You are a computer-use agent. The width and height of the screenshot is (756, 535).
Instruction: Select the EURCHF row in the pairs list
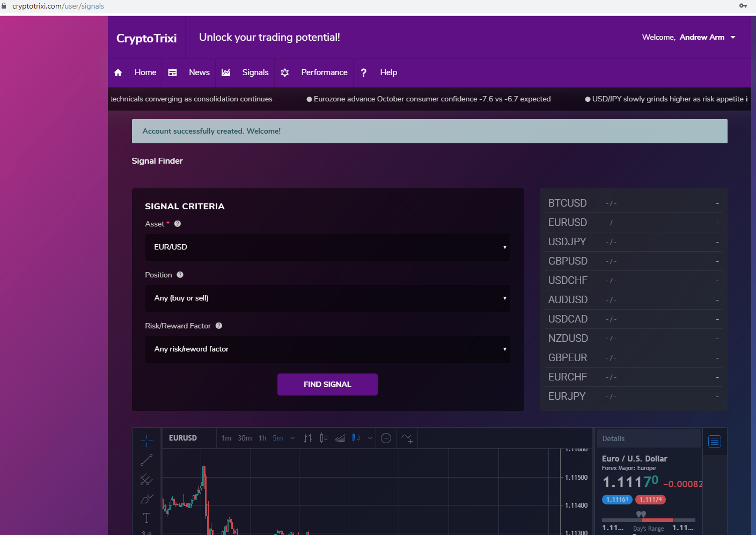pos(633,377)
